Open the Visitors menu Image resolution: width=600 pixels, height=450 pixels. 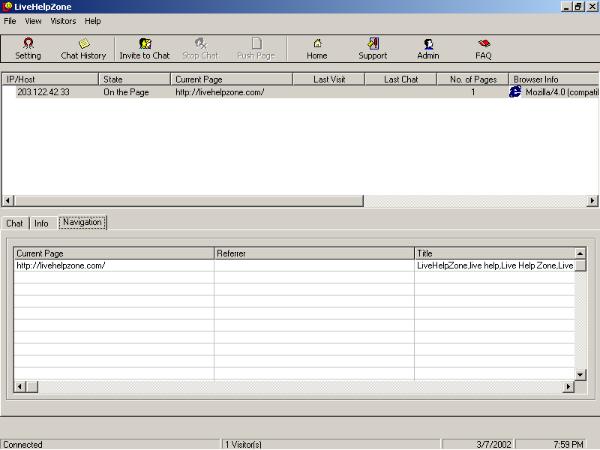coord(63,21)
